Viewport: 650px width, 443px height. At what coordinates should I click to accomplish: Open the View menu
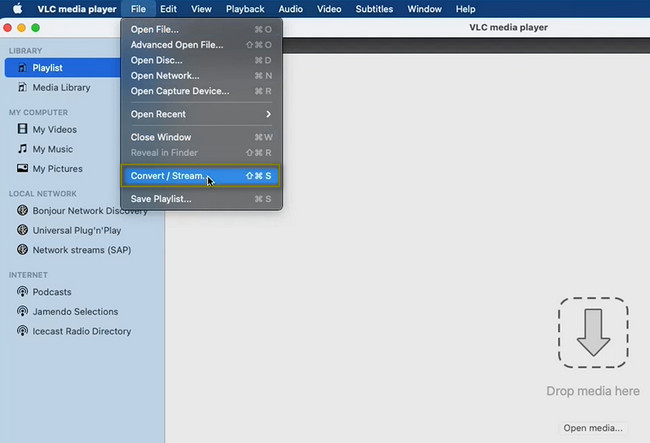point(201,9)
